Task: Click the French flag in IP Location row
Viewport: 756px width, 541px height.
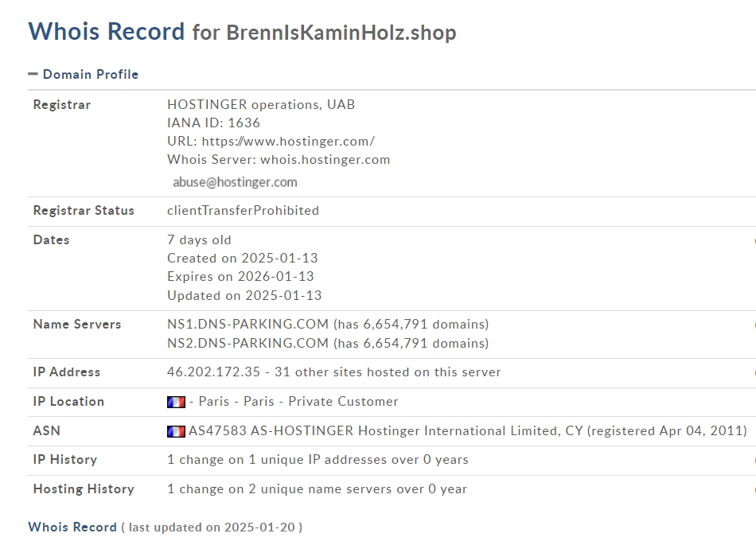Action: 176,402
